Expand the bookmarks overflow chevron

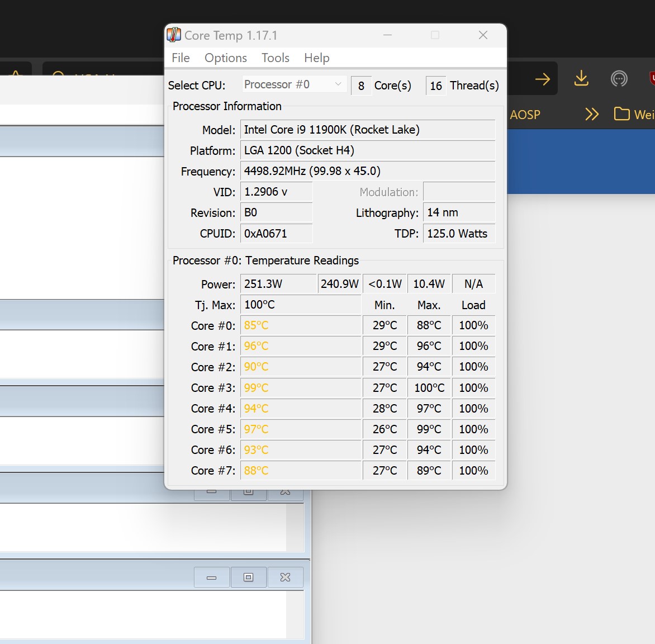click(x=591, y=114)
